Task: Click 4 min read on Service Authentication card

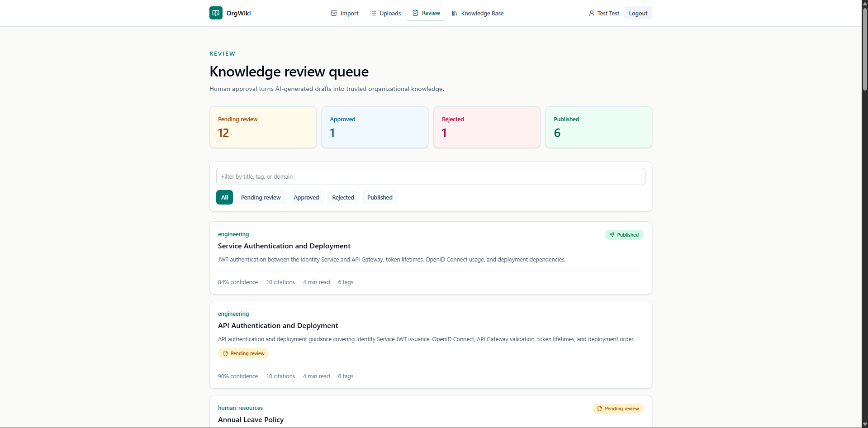Action: 316,282
